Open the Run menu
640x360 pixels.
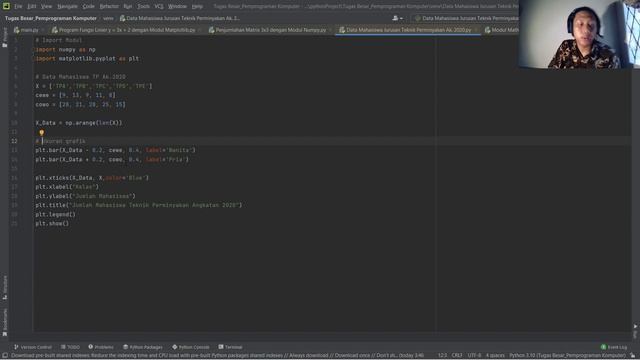[128, 6]
